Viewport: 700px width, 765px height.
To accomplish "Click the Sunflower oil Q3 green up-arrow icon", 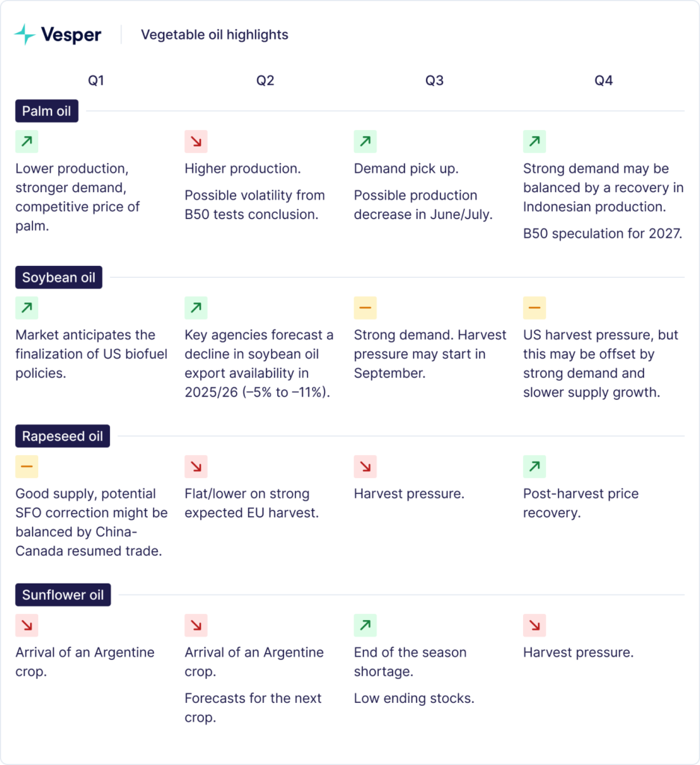I will coord(365,625).
